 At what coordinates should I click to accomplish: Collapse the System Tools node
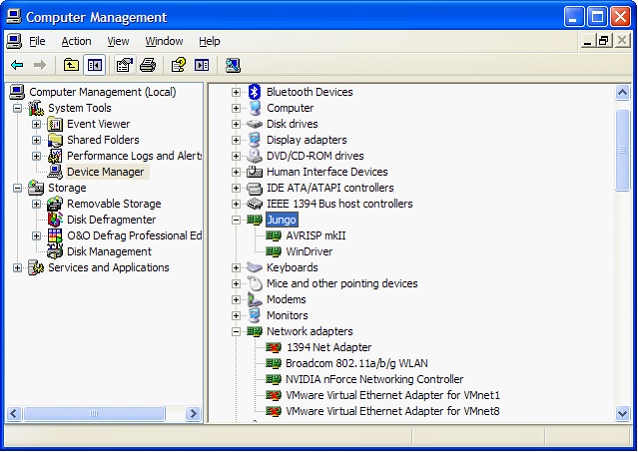click(x=17, y=108)
